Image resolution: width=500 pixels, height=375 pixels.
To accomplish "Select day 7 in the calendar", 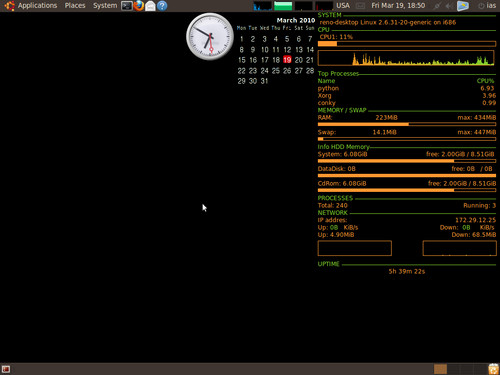I will pyautogui.click(x=310, y=39).
